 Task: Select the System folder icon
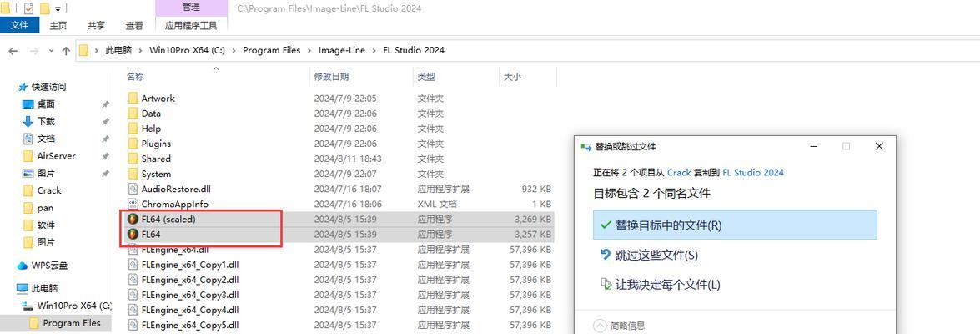[133, 174]
